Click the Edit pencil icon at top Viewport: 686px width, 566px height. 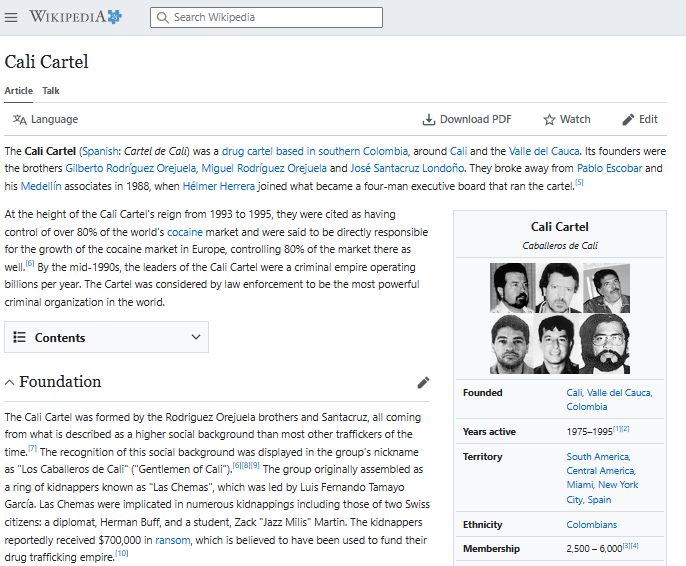pyautogui.click(x=628, y=119)
